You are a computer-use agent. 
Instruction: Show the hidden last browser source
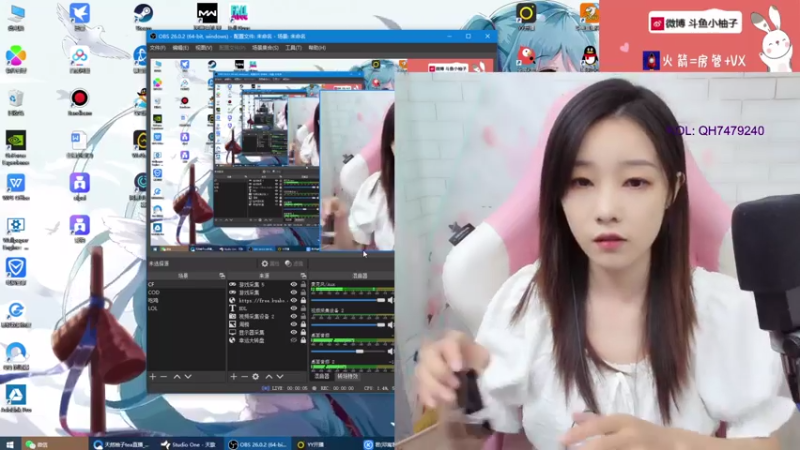(293, 340)
